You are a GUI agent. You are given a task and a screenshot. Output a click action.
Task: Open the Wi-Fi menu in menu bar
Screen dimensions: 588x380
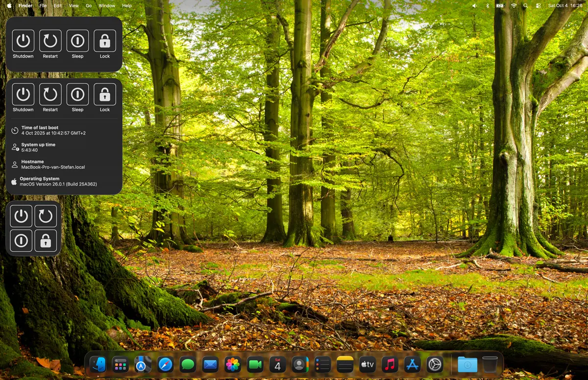514,6
